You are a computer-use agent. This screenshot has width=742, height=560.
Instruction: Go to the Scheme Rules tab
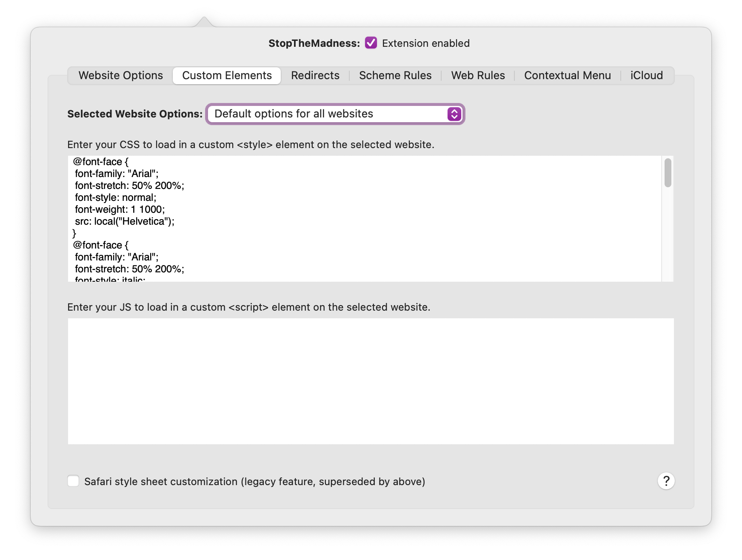395,75
